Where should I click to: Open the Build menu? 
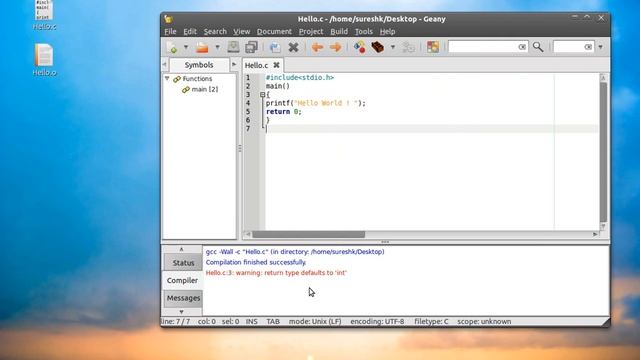click(x=339, y=31)
